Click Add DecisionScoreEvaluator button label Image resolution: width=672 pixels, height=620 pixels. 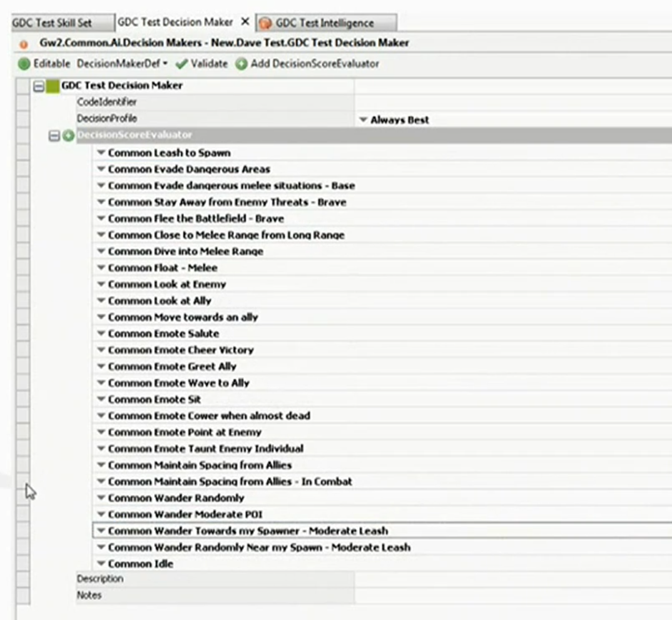(x=314, y=64)
